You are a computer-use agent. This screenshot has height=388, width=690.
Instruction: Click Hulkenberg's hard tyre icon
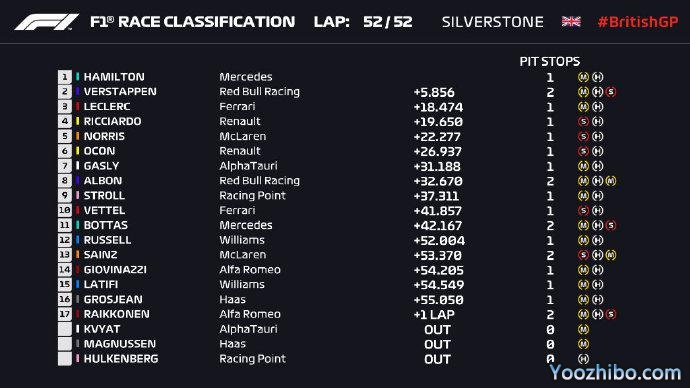point(583,359)
